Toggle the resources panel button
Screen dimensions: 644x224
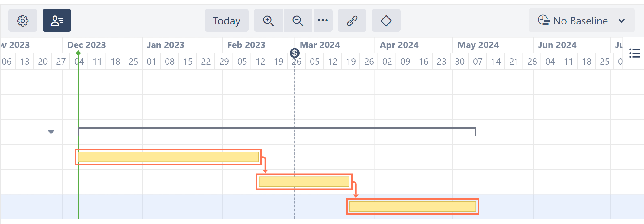tap(57, 21)
